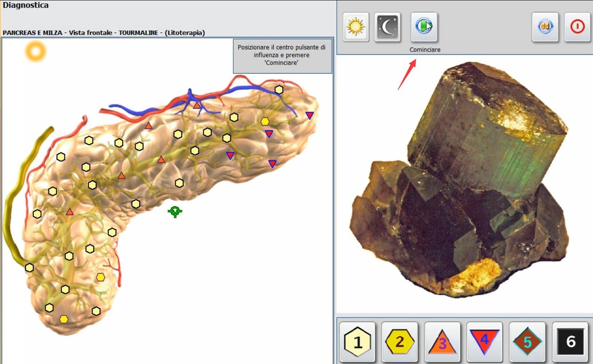Viewport: 593px width, 364px height.
Task: Pick the black square level 6 button
Action: click(x=570, y=341)
